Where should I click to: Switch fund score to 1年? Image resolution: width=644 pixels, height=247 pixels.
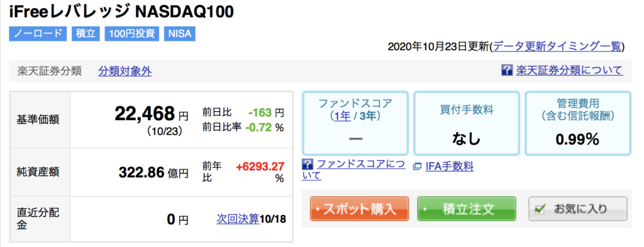343,116
